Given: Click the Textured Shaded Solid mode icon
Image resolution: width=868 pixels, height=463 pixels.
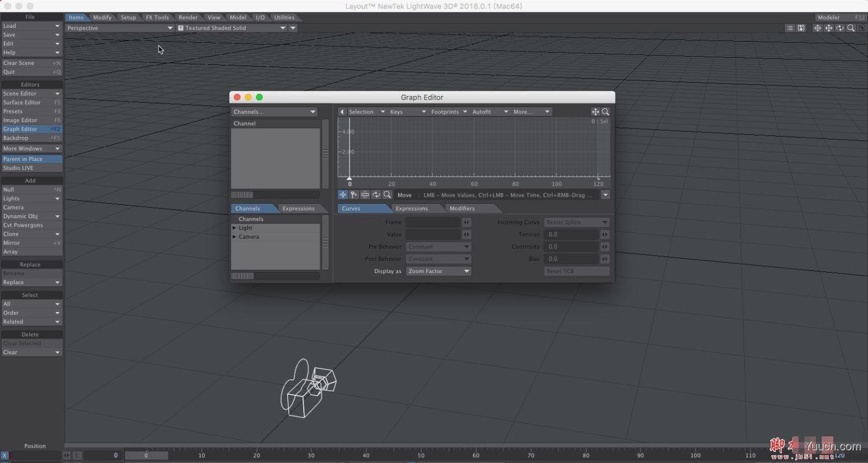Looking at the screenshot, I should [181, 28].
